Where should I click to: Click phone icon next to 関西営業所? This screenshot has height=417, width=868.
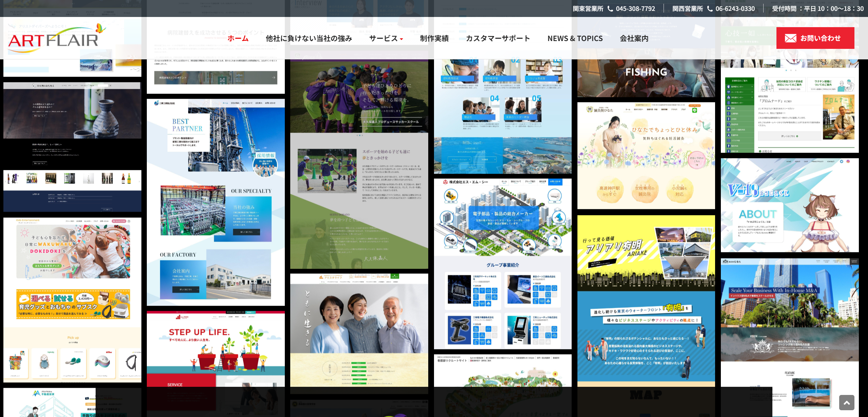pos(710,8)
